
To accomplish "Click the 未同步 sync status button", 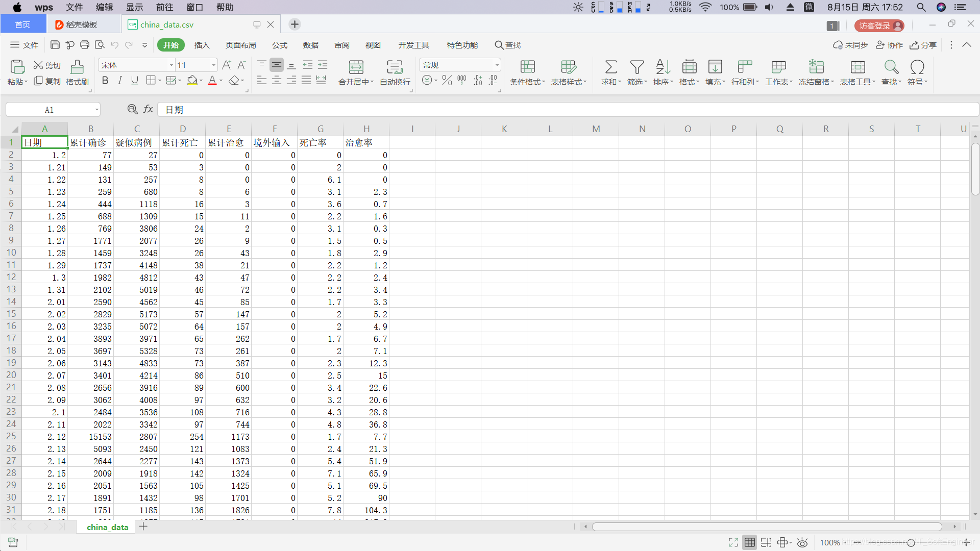I will (x=850, y=45).
